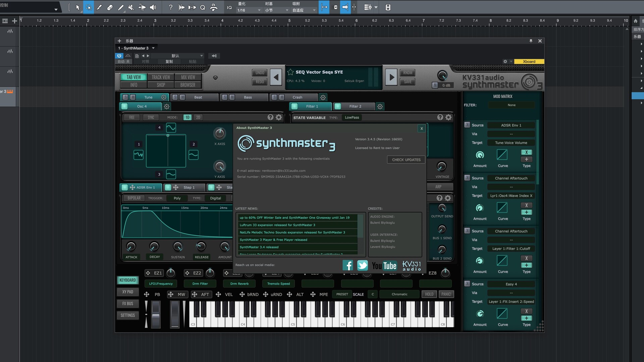Click the Filter 1 settings gear

pyautogui.click(x=380, y=106)
